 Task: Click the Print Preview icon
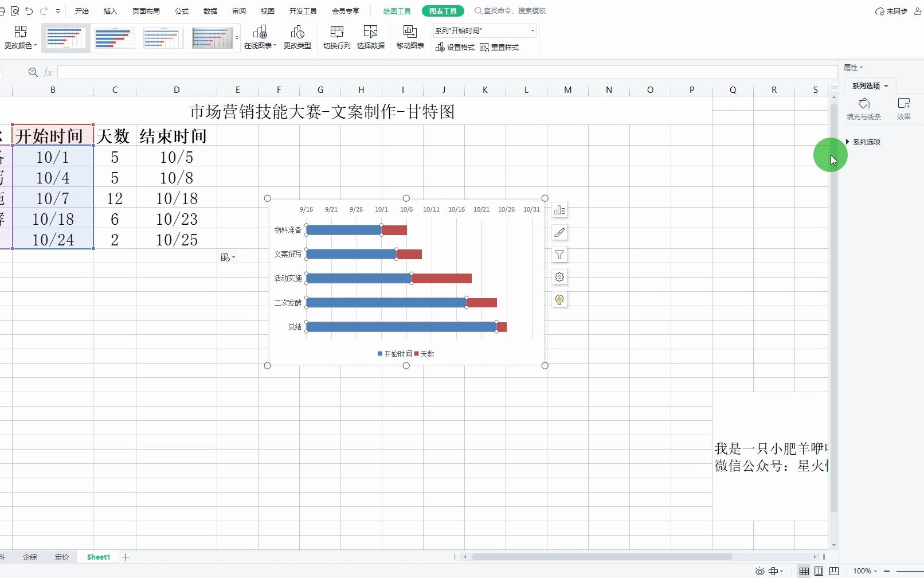click(15, 11)
